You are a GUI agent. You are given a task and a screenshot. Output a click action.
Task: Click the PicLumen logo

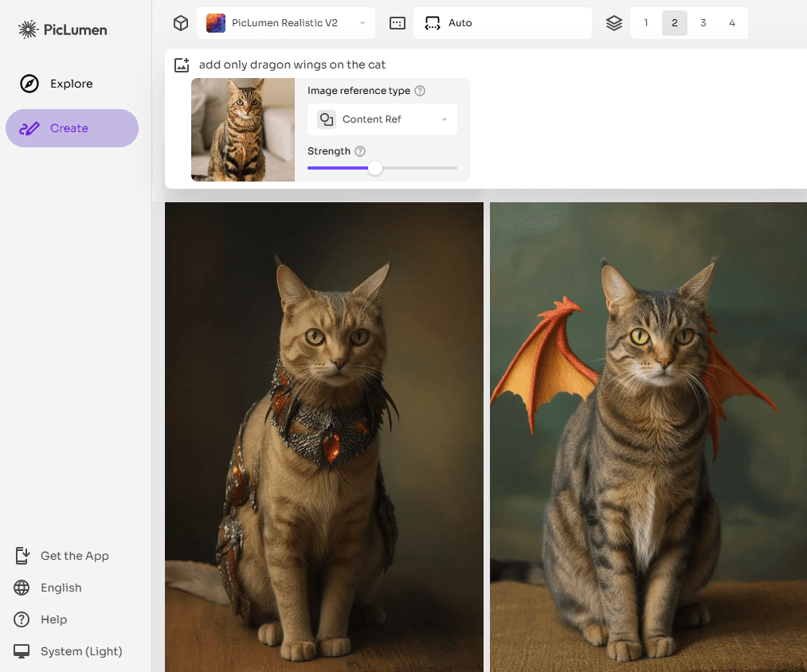coord(62,30)
